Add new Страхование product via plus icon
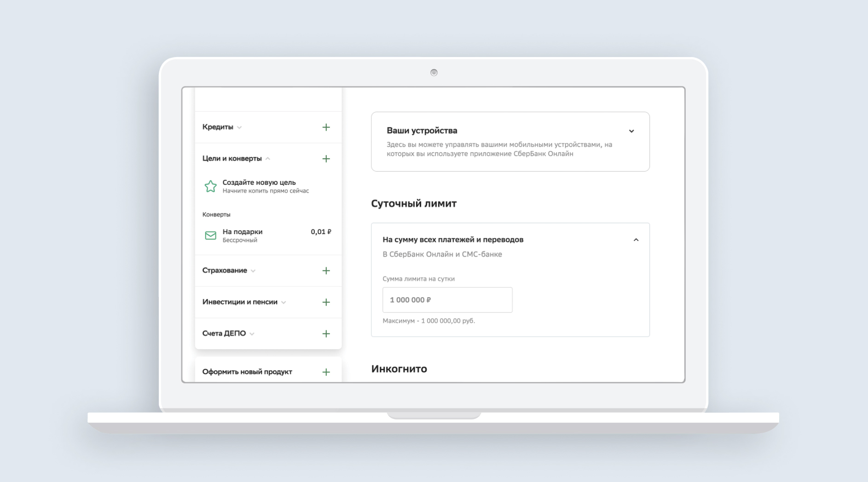The height and width of the screenshot is (482, 868). [326, 271]
